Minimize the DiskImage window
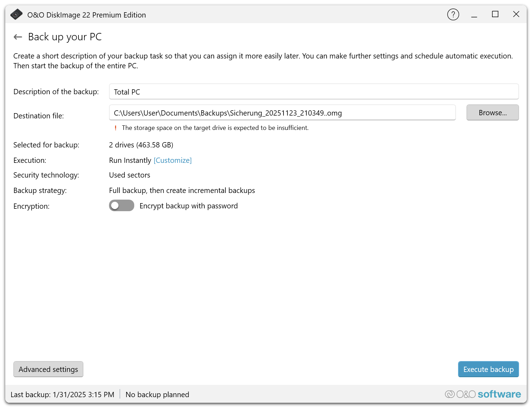The image size is (532, 408). point(474,15)
